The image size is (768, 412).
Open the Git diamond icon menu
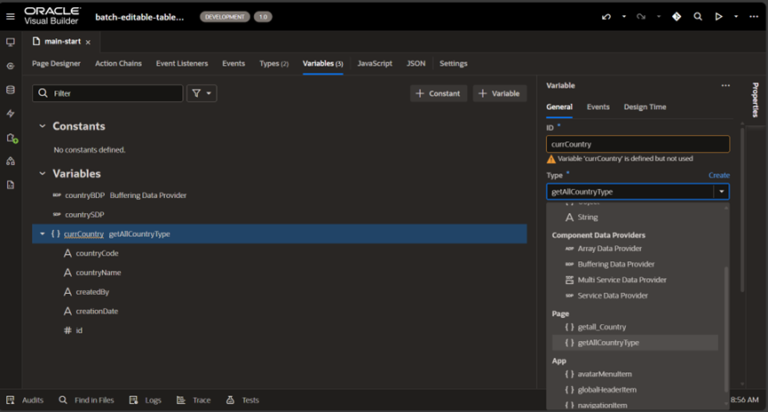pos(676,17)
